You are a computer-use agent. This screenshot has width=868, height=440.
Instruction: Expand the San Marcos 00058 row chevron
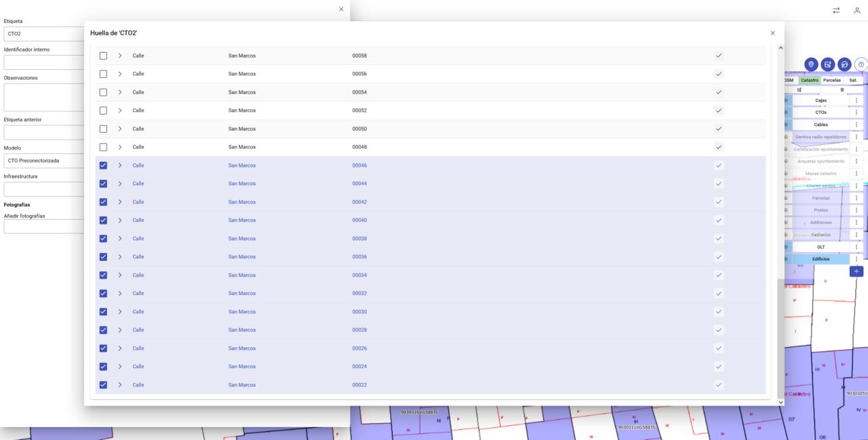119,56
